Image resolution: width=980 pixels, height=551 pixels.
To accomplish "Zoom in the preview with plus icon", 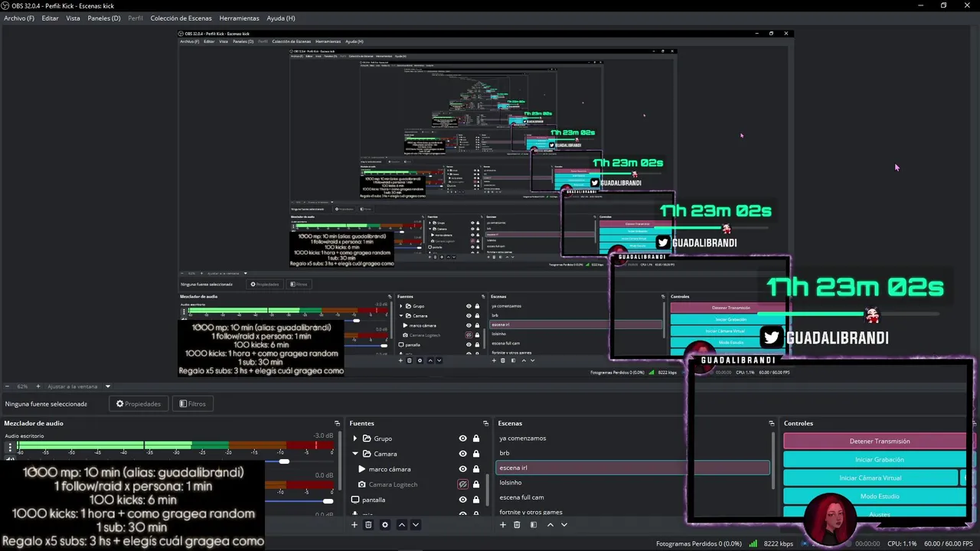I will [x=38, y=386].
